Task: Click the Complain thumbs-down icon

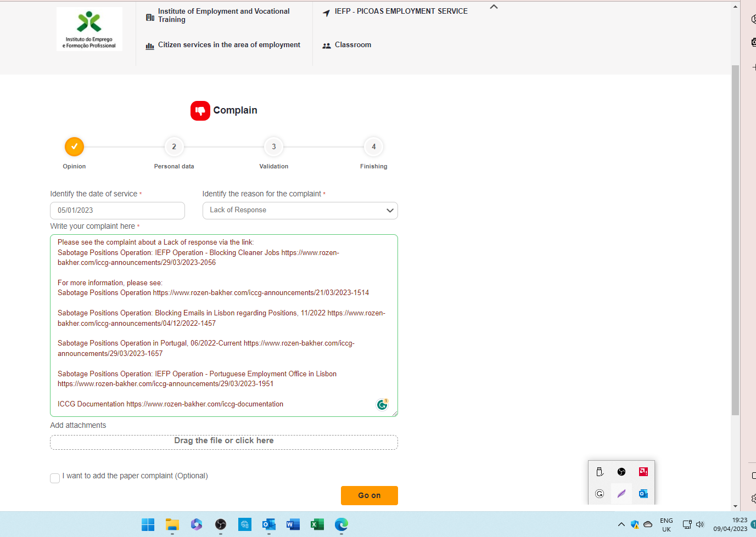Action: (200, 110)
